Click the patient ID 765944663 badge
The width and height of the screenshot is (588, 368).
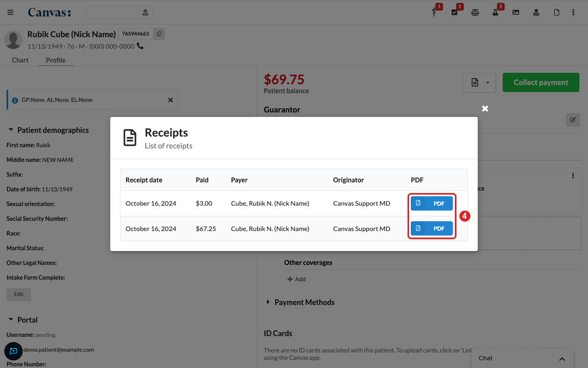pos(136,34)
